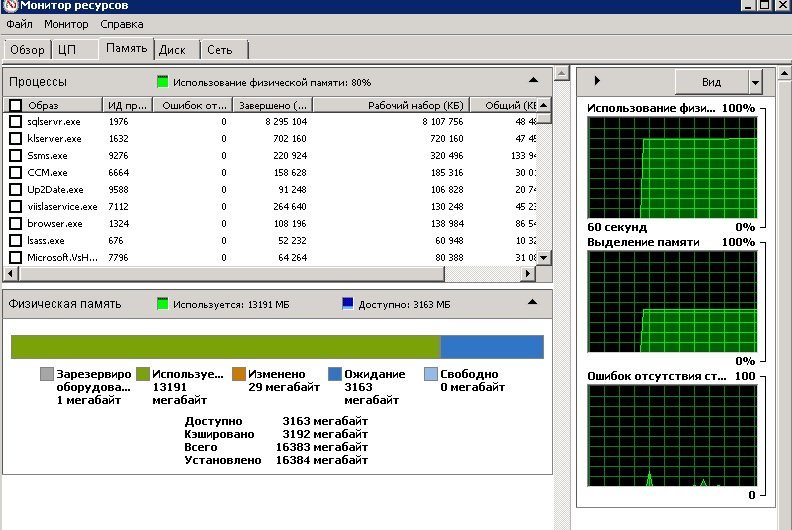The height and width of the screenshot is (530, 792).
Task: Check the sqlservr.exe process checkbox
Action: [x=15, y=121]
